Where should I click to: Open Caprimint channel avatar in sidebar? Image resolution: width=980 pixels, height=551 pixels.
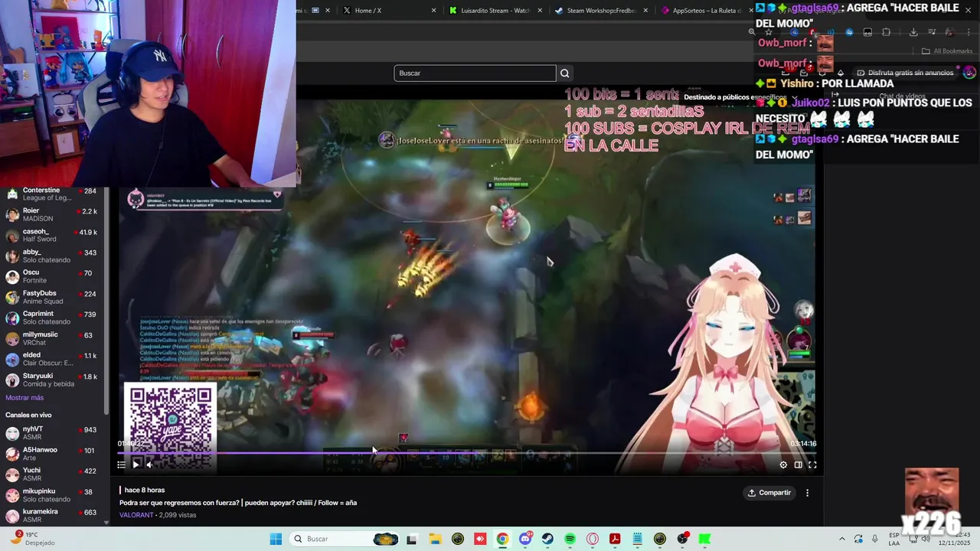coord(12,318)
